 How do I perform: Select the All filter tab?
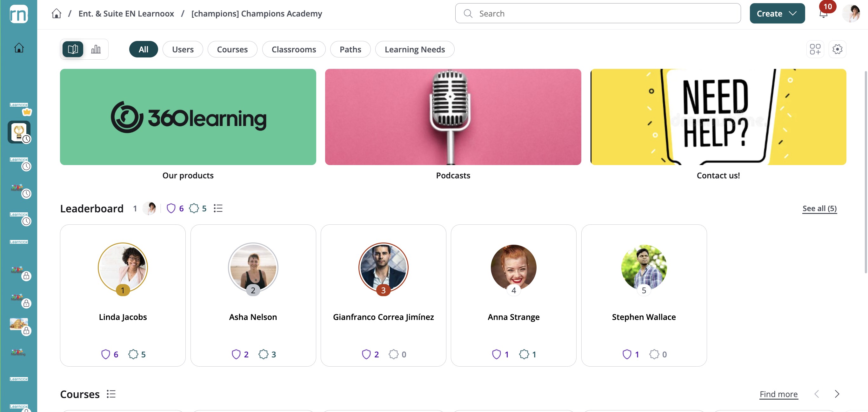(x=143, y=49)
